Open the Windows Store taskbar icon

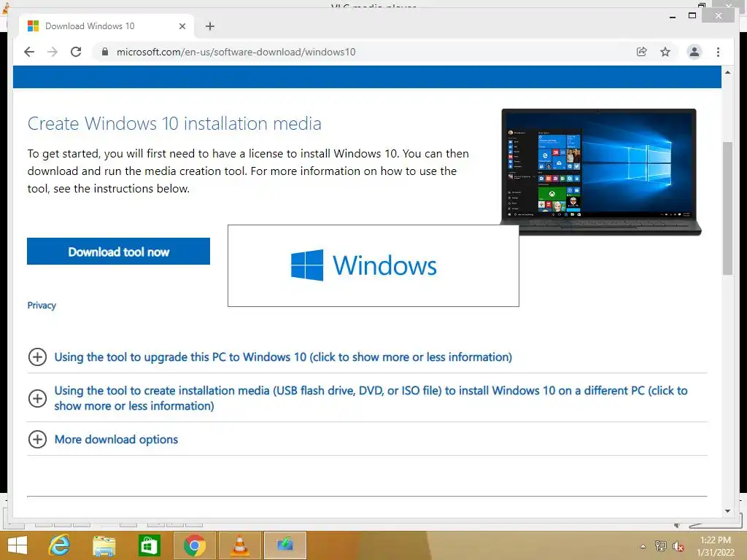pyautogui.click(x=149, y=545)
